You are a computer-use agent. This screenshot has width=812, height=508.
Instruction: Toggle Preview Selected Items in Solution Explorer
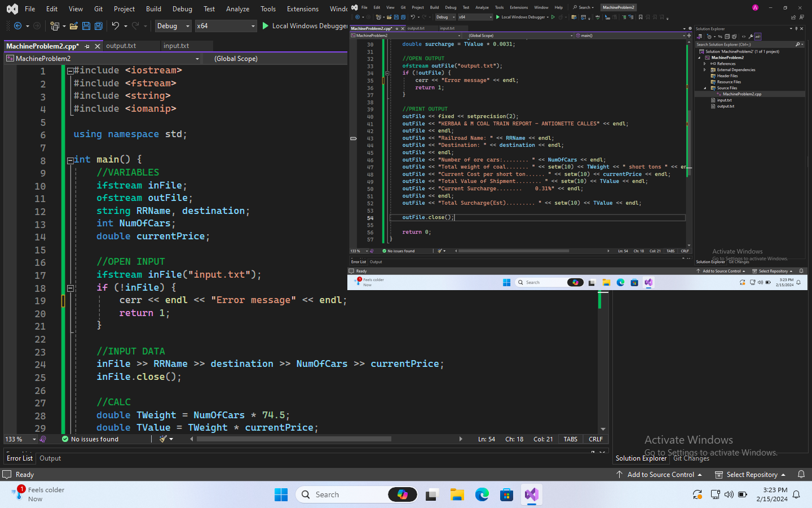tap(759, 36)
